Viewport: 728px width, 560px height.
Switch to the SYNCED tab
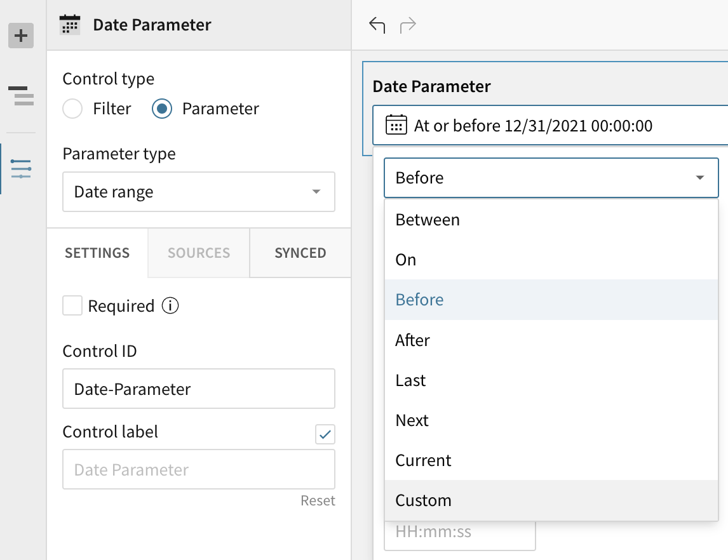(299, 253)
